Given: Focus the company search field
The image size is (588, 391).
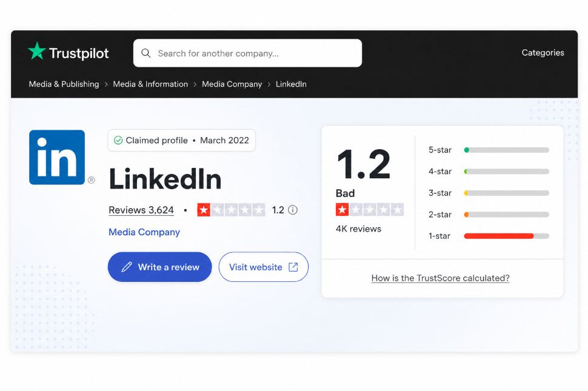Looking at the screenshot, I should [x=247, y=53].
